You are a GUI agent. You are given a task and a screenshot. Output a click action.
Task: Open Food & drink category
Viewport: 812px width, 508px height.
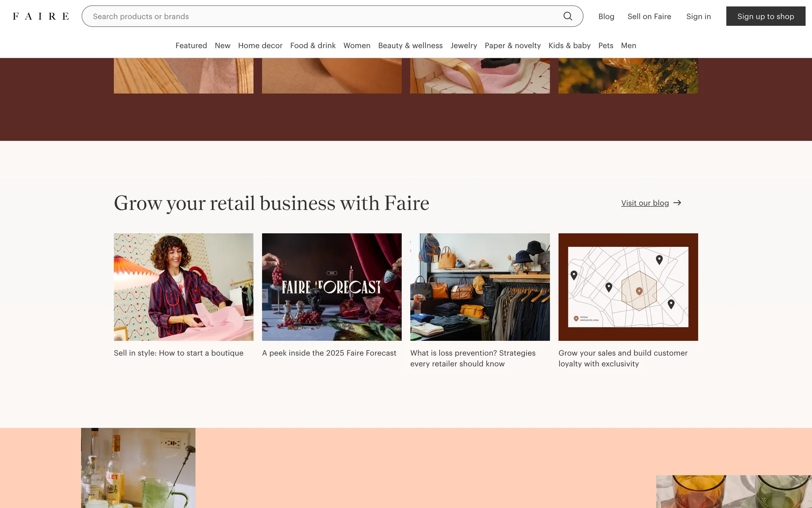[x=313, y=45]
